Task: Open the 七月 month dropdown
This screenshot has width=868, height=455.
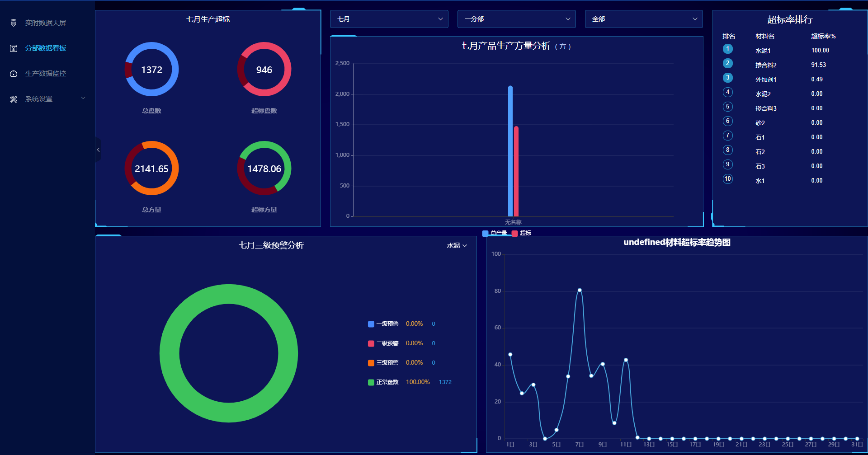Action: (x=389, y=19)
